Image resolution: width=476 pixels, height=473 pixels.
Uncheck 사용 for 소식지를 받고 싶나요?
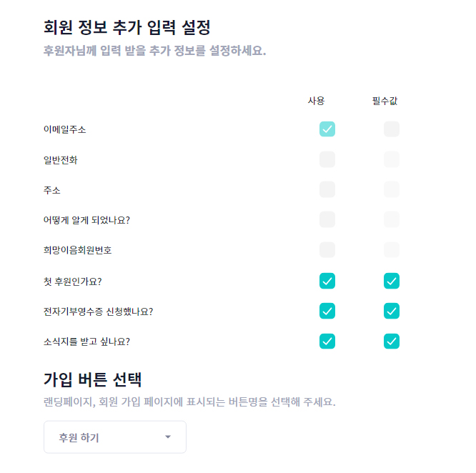[327, 342]
